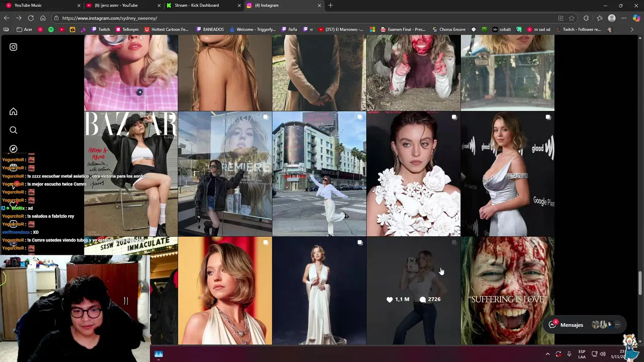644x362 pixels.
Task: Show more bookmarks with overflow chevron
Action: pos(632,30)
